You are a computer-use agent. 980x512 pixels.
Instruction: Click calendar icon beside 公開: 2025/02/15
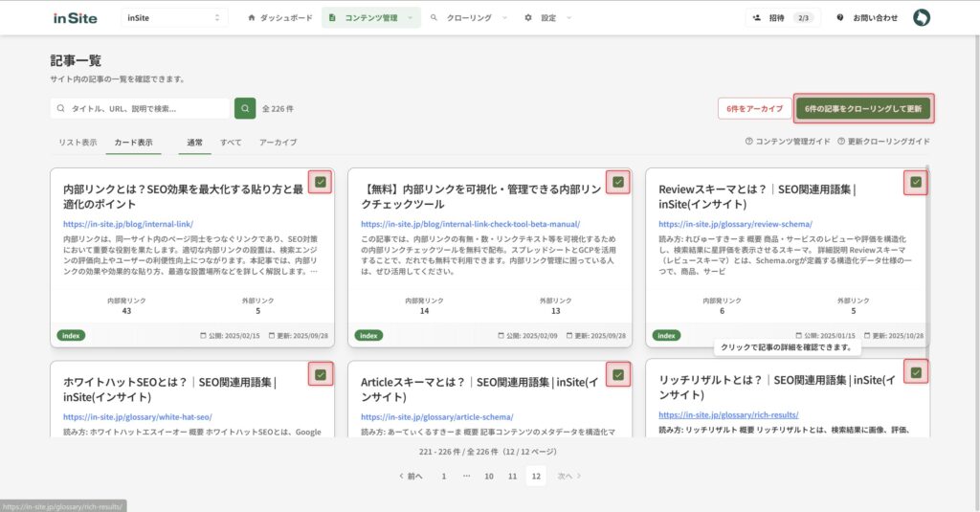[x=203, y=336]
